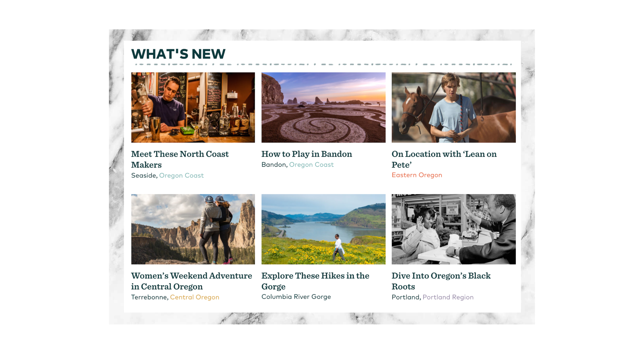644x354 pixels.
Task: Open the women hugging at Smith Rock photo
Action: point(193,229)
